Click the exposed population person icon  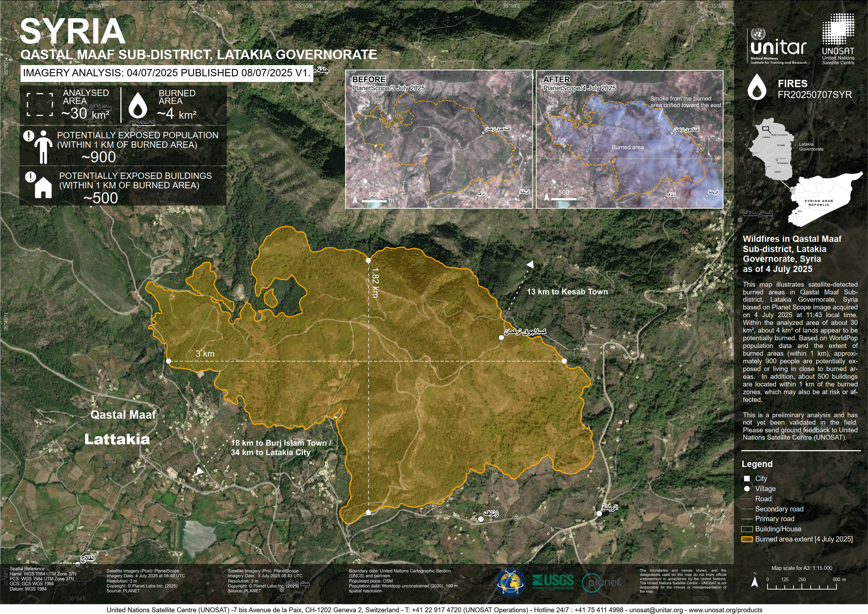pyautogui.click(x=43, y=147)
